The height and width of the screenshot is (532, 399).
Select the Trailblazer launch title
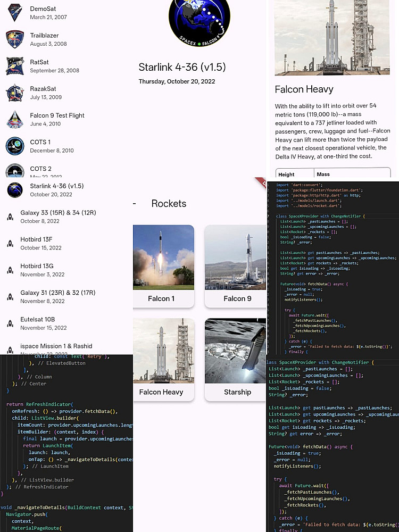[44, 35]
